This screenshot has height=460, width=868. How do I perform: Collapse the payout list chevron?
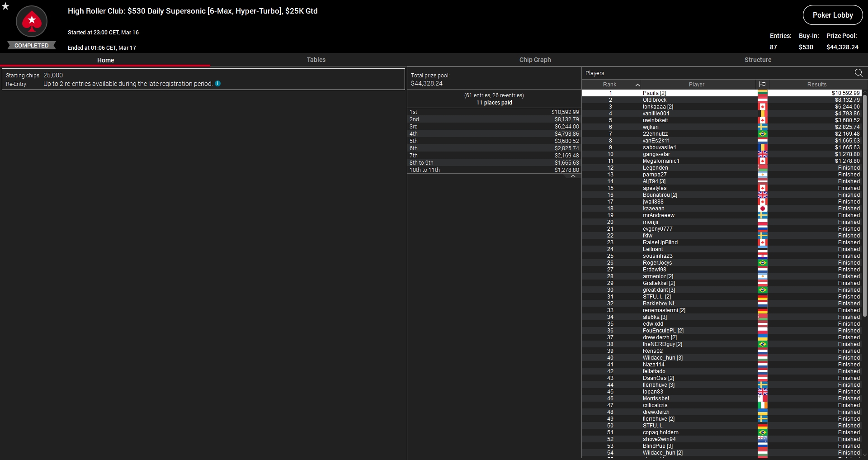coord(573,176)
